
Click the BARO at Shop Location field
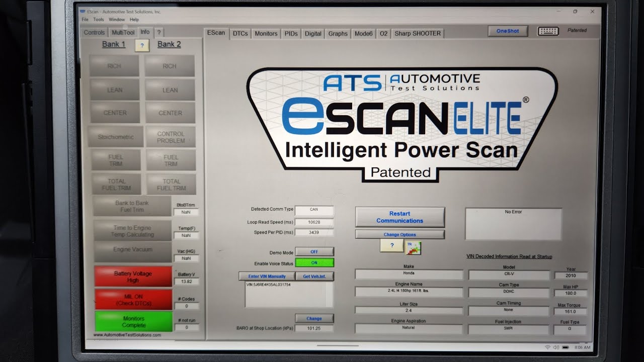coord(314,328)
